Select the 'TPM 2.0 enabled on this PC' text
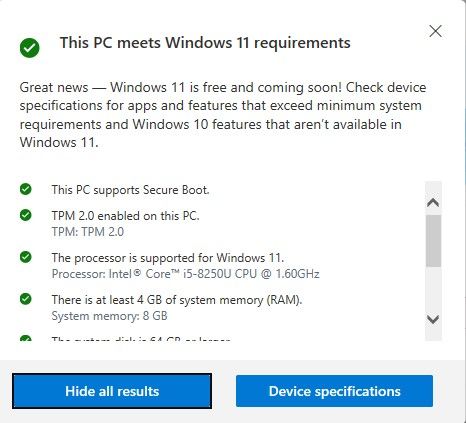The height and width of the screenshot is (423, 466). coord(125,216)
